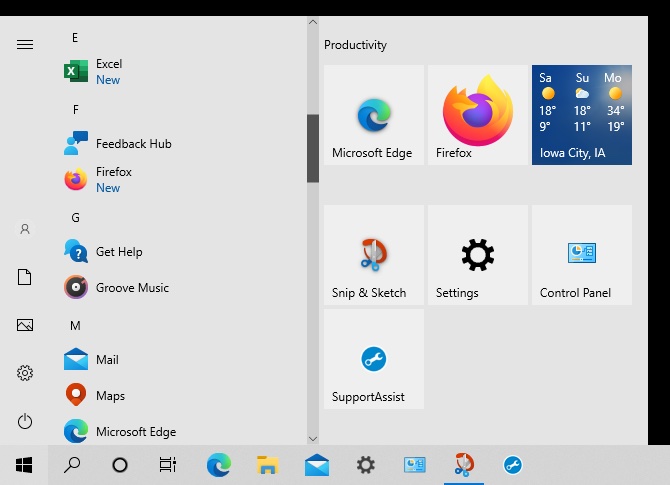Click the Productivity group title

[x=355, y=45]
